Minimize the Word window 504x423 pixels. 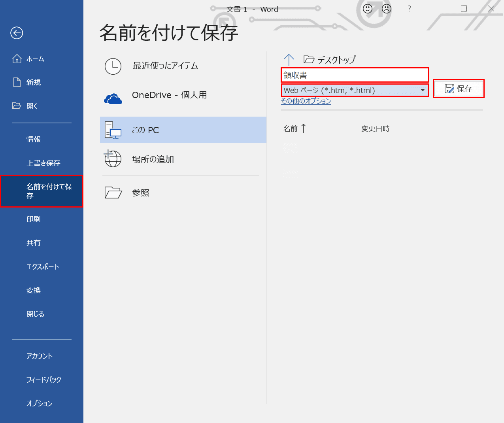[x=437, y=9]
